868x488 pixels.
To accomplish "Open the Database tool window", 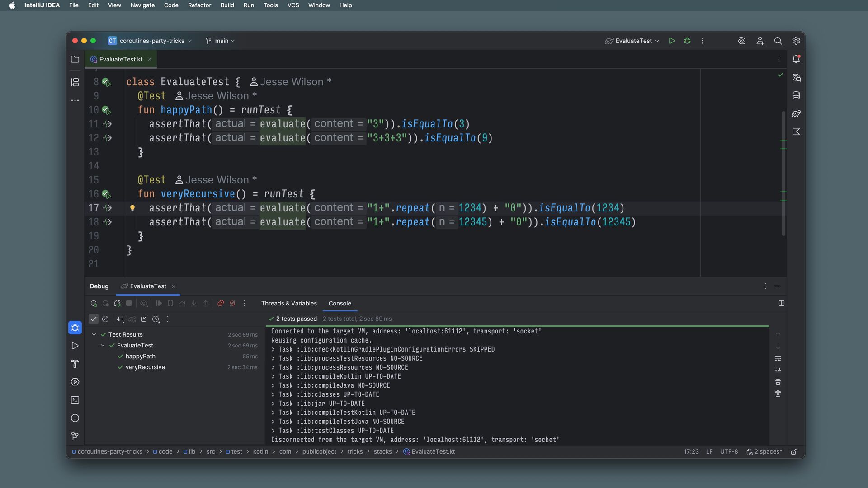I will click(796, 96).
